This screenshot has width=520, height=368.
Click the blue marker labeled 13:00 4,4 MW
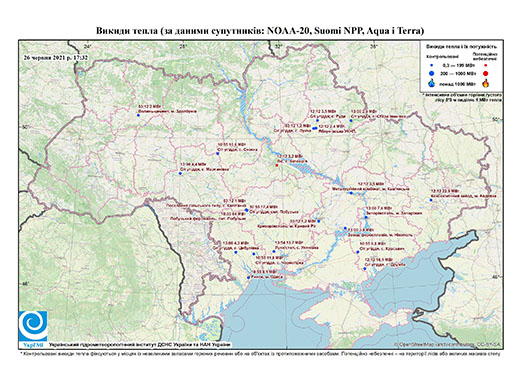click(x=180, y=173)
